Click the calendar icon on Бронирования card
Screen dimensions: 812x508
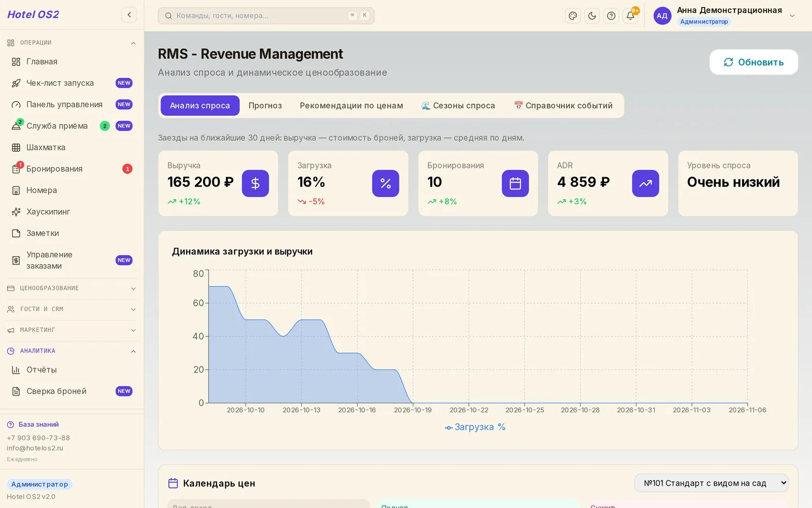click(515, 183)
